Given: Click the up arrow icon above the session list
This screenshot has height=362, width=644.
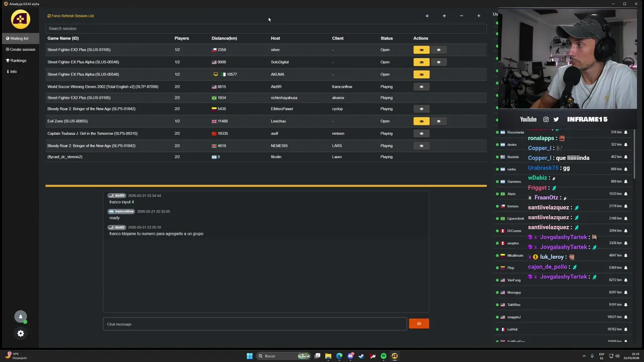Looking at the screenshot, I should coord(444,16).
